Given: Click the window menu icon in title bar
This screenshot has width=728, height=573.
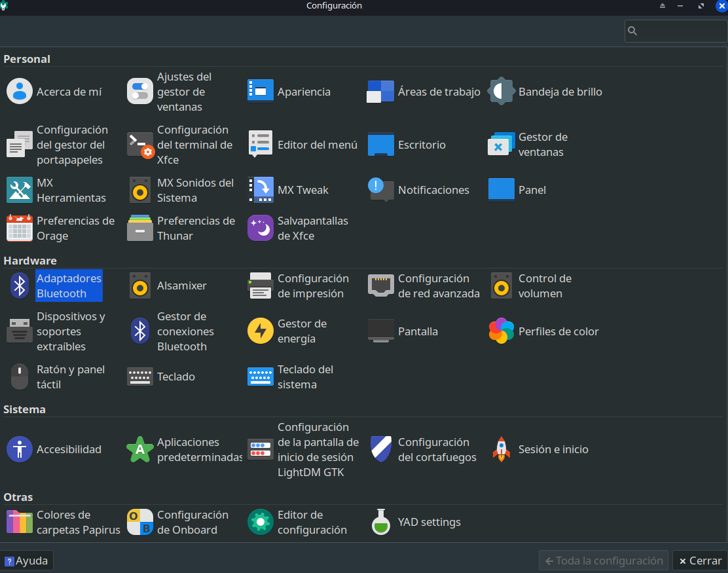Looking at the screenshot, I should tap(4, 6).
